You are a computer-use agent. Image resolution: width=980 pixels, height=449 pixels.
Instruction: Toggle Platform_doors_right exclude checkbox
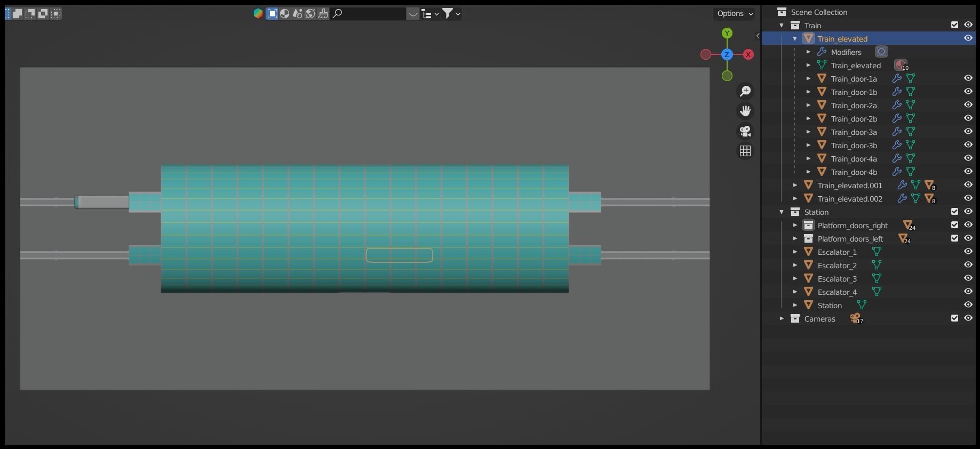tap(955, 225)
